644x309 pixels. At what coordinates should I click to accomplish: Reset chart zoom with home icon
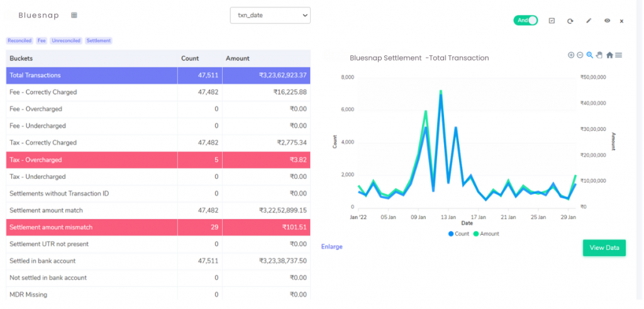(609, 55)
